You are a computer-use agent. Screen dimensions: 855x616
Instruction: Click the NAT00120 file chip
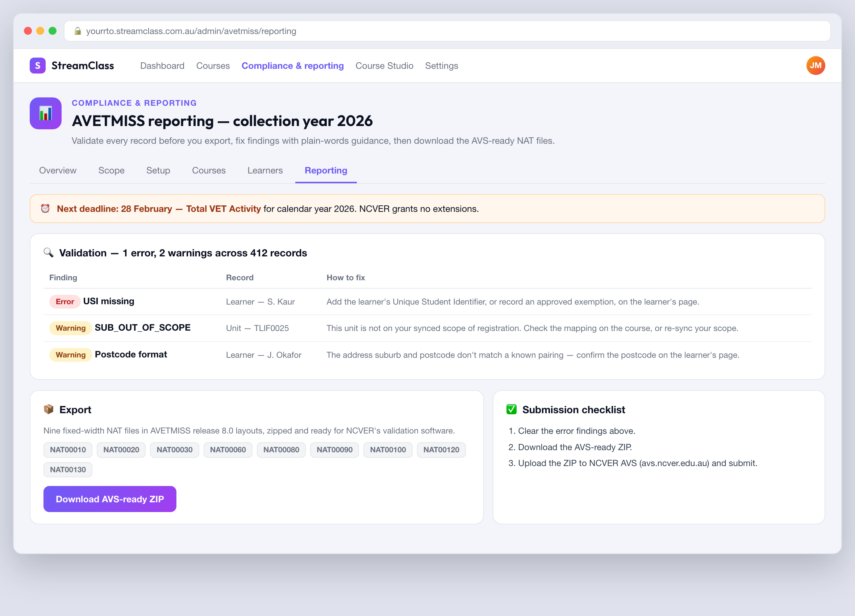click(x=441, y=449)
